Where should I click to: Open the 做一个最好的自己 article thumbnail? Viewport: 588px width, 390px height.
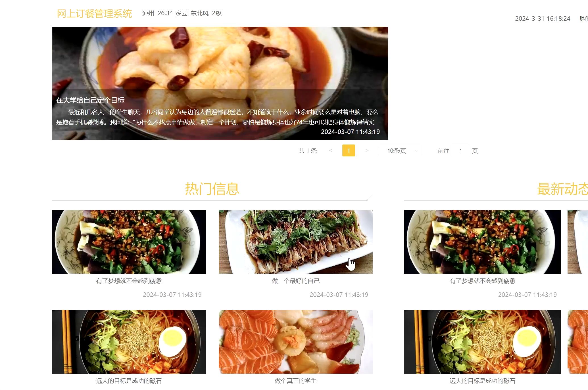click(295, 242)
